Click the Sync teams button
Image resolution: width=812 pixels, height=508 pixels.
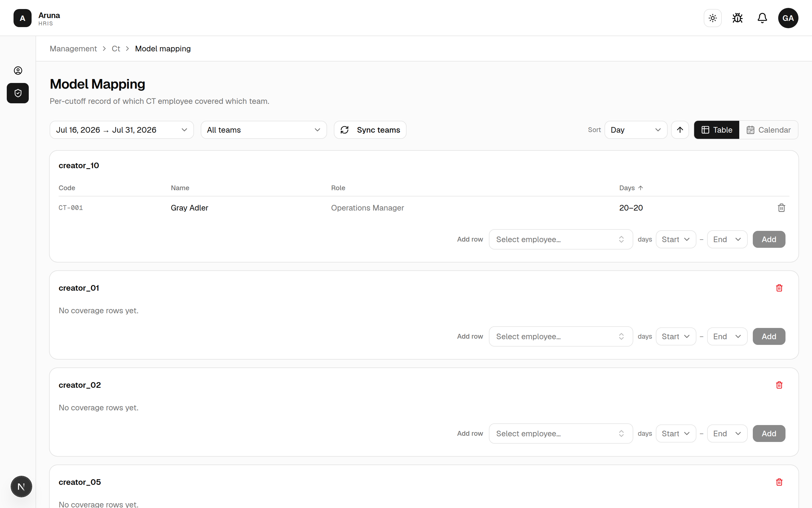(x=370, y=130)
